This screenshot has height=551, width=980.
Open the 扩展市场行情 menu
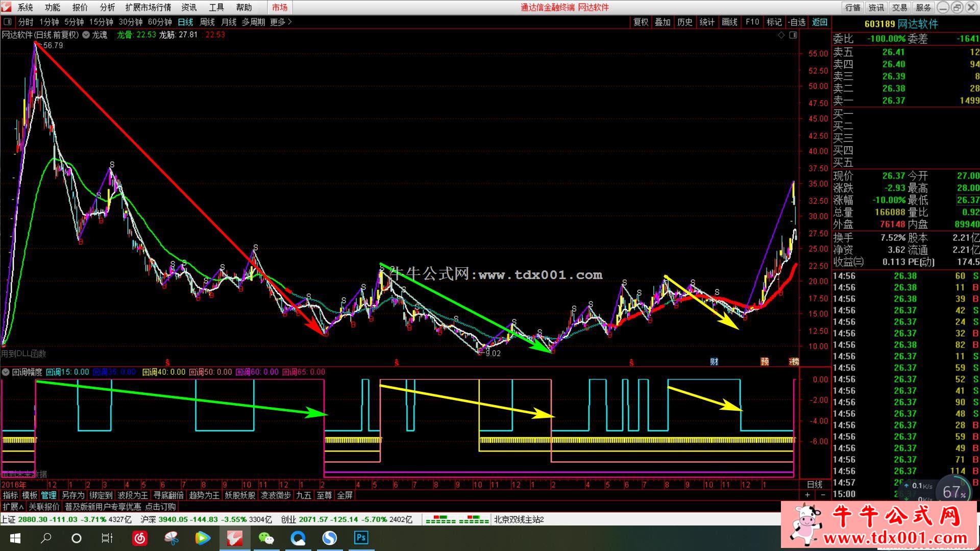[148, 7]
